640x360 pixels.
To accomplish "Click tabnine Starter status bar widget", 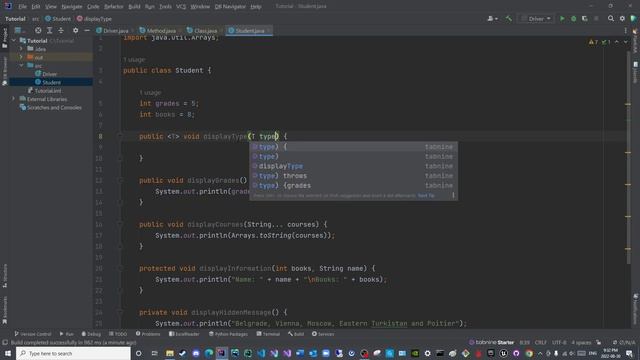I will point(491,342).
